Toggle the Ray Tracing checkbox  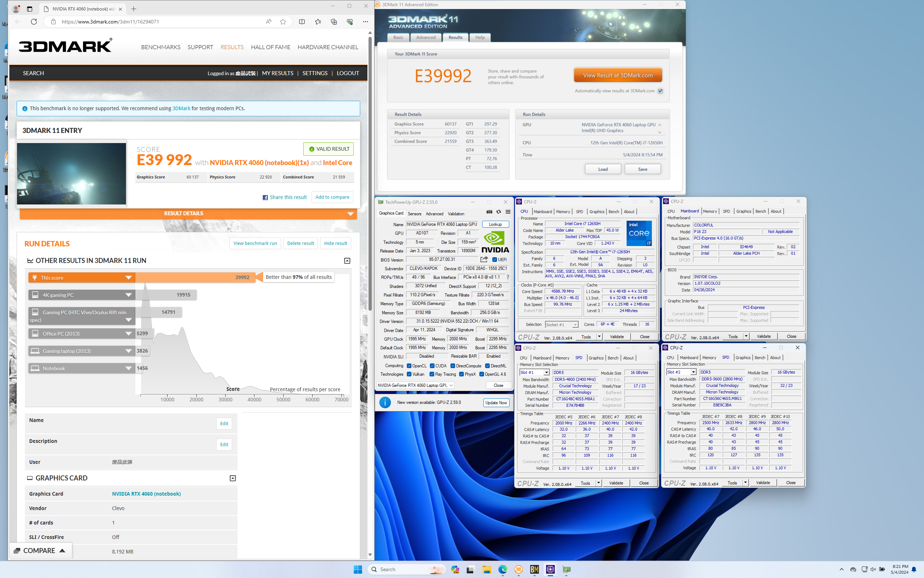(432, 374)
